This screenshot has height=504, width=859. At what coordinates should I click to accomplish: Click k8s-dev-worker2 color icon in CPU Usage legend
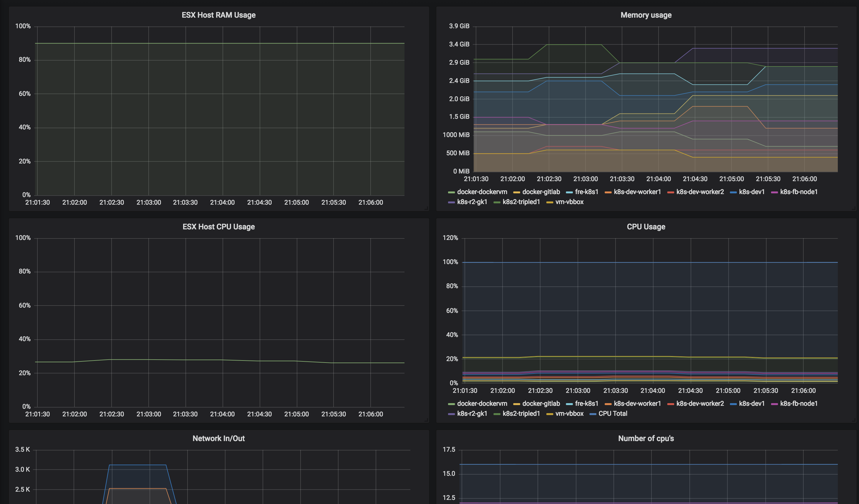click(671, 404)
